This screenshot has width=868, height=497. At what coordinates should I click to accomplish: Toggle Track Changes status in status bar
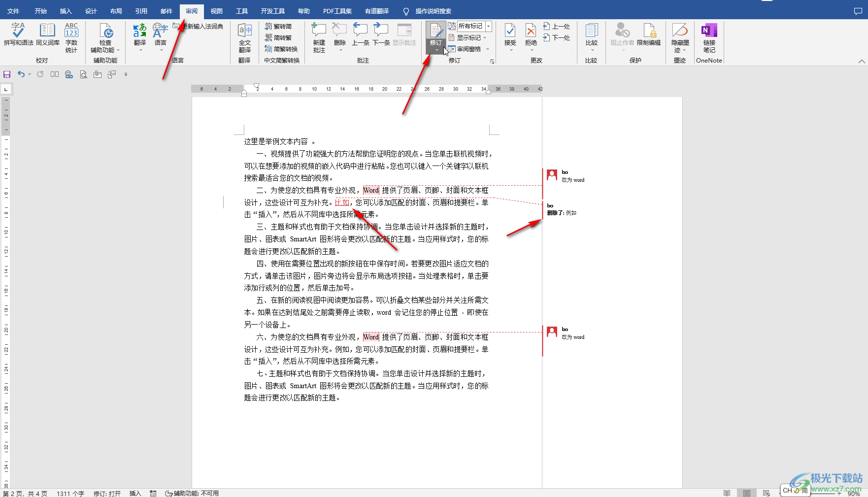[107, 493]
